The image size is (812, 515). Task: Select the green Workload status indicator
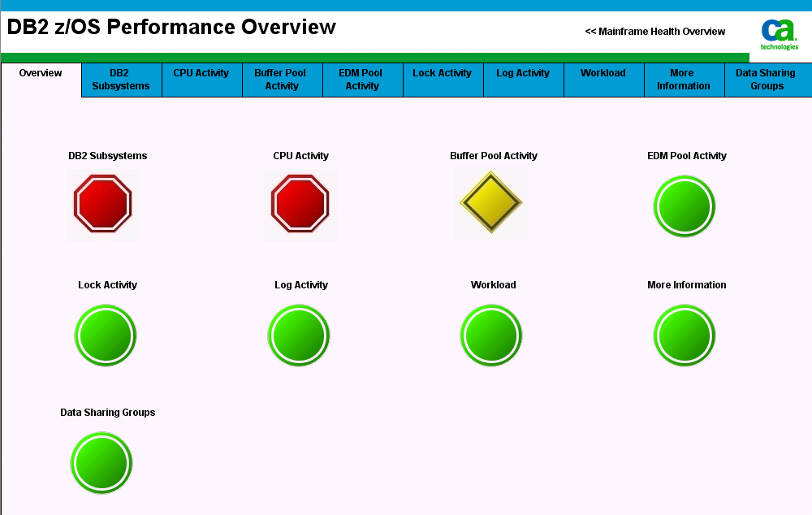[491, 335]
